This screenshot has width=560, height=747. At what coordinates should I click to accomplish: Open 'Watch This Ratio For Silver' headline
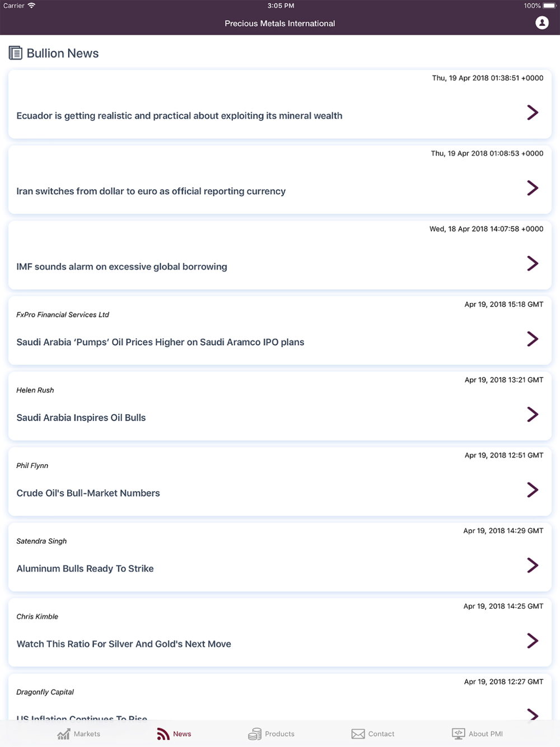pos(124,644)
